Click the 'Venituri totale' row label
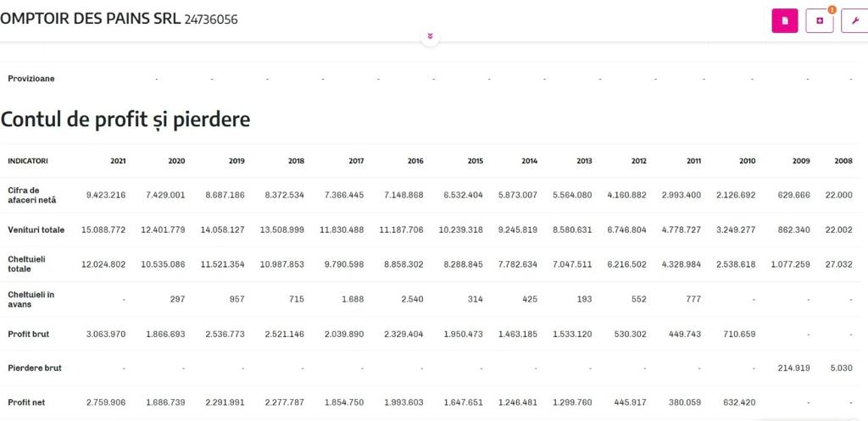 tap(36, 230)
